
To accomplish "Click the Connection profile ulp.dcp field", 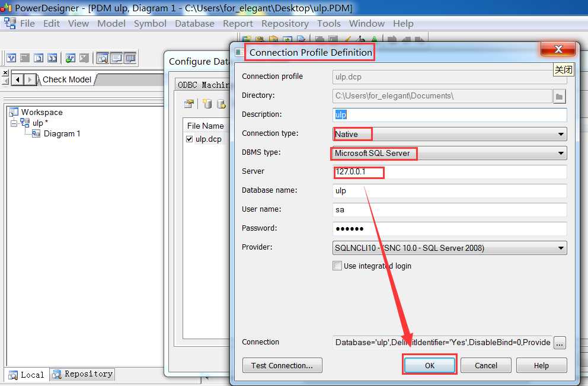I will tap(450, 77).
